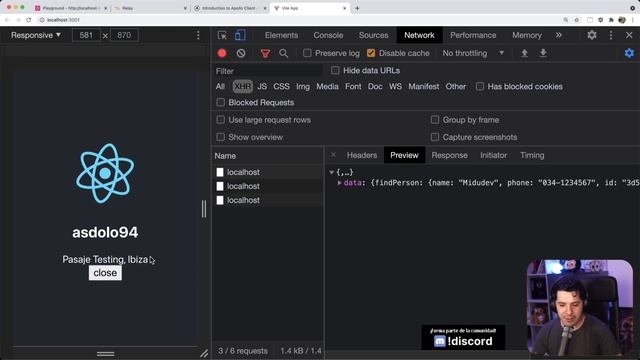The image size is (640, 360).
Task: Open the Memory tab
Action: [x=527, y=35]
